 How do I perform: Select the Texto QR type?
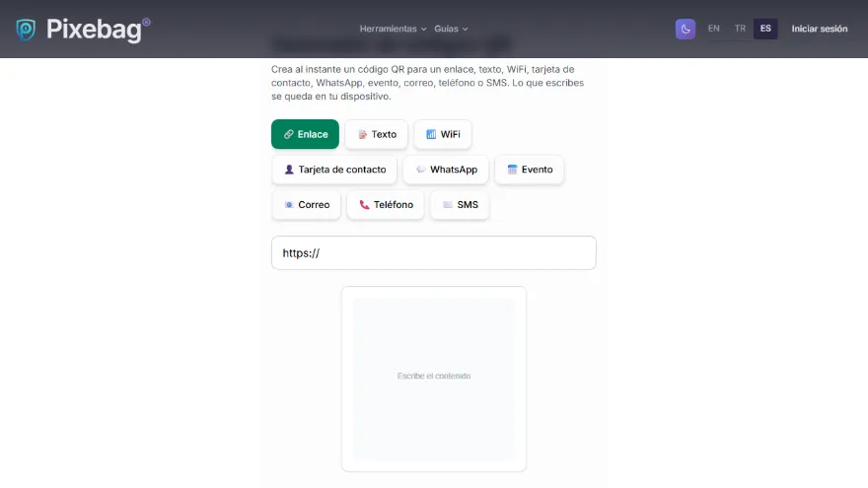point(377,134)
